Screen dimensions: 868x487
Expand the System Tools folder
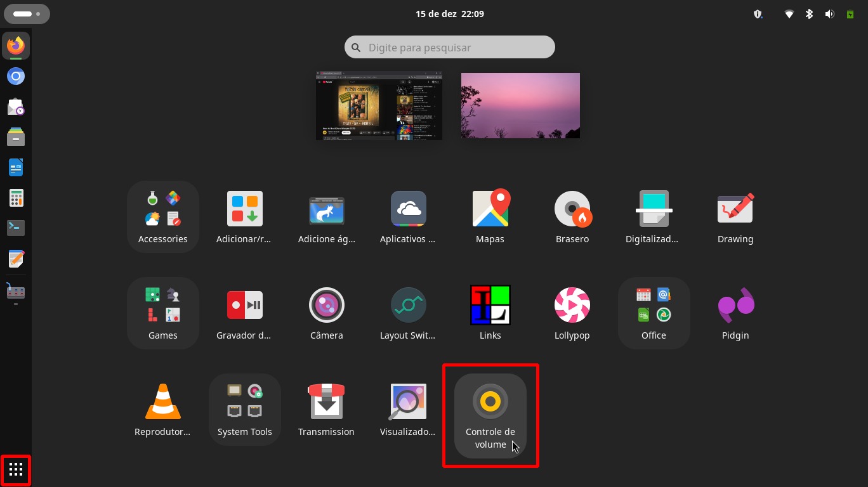coord(245,409)
